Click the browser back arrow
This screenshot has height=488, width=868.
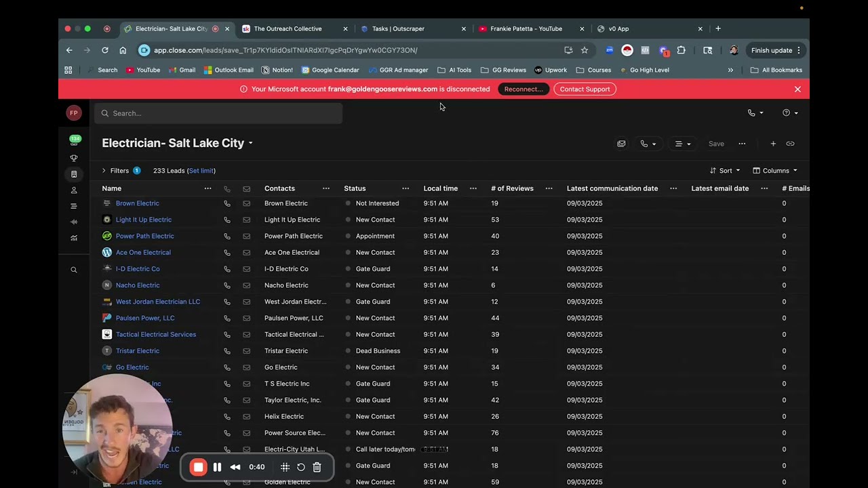pos(69,50)
